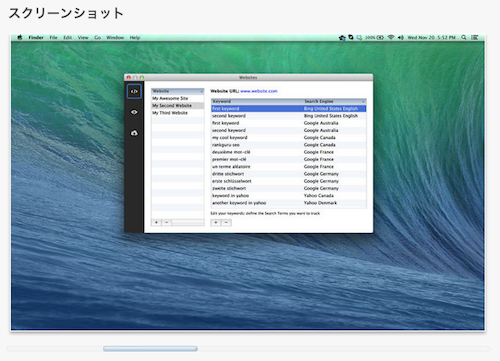Open the Go menu

97,38
